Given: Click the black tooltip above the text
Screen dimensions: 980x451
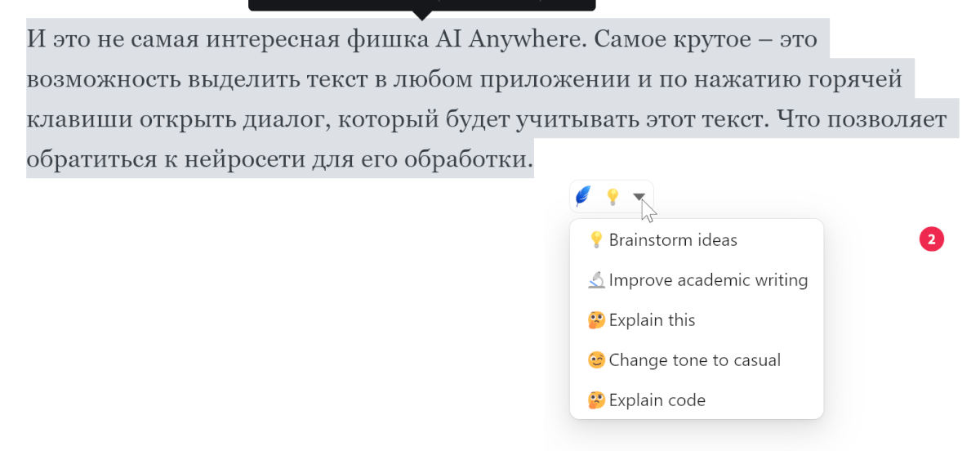Looking at the screenshot, I should [421, 5].
